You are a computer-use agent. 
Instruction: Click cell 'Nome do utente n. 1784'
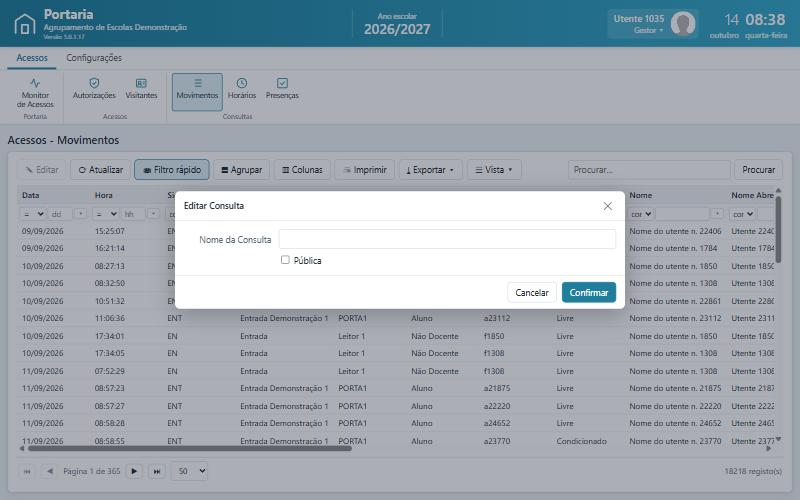pos(673,248)
